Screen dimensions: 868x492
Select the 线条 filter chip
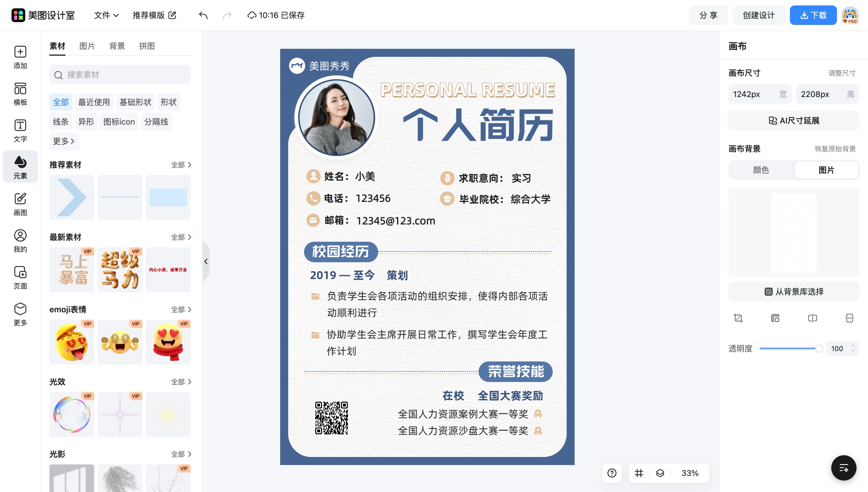click(x=61, y=122)
